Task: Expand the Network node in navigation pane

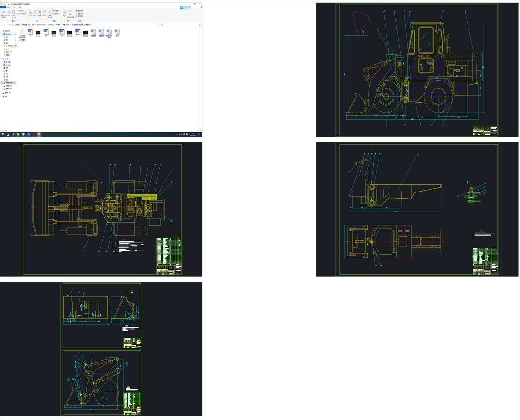Action: tap(1, 97)
